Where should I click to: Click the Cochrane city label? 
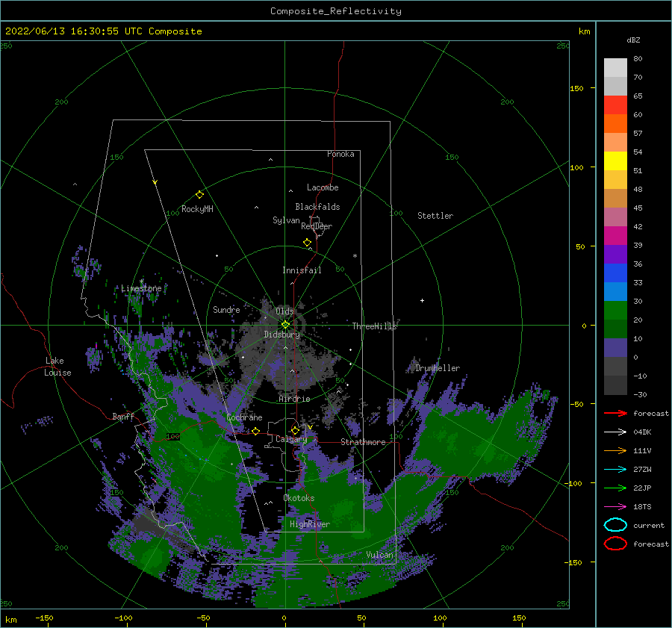[x=244, y=417]
